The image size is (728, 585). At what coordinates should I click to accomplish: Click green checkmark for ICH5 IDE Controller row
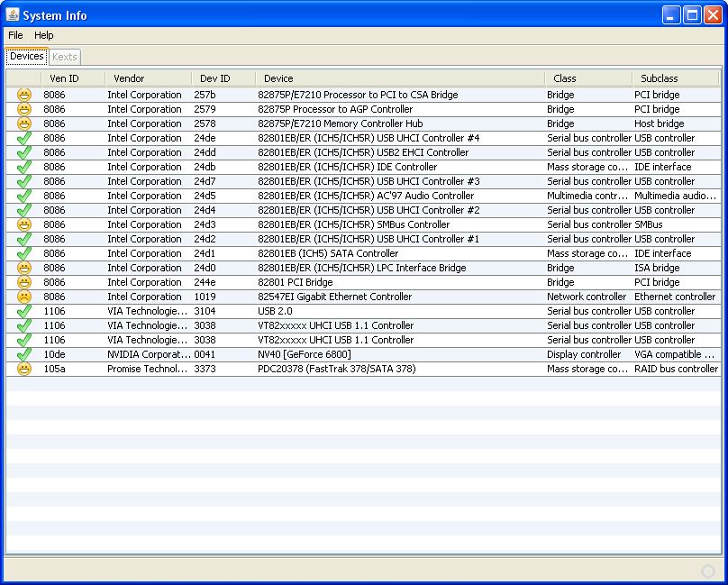tap(24, 167)
